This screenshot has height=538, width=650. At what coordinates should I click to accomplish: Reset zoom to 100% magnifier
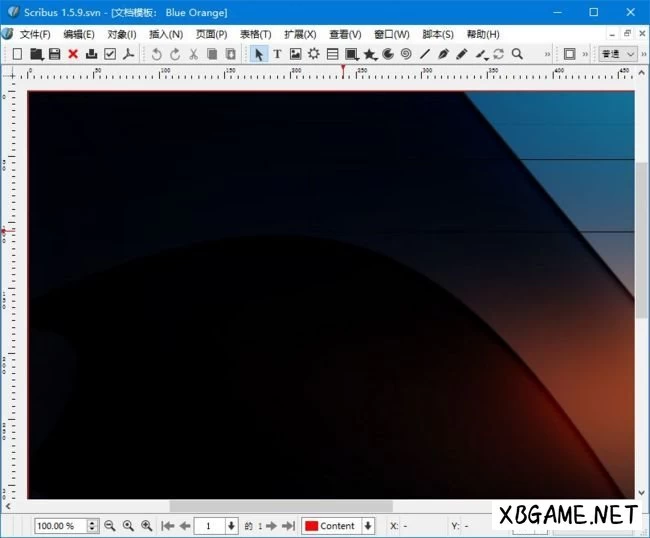128,526
